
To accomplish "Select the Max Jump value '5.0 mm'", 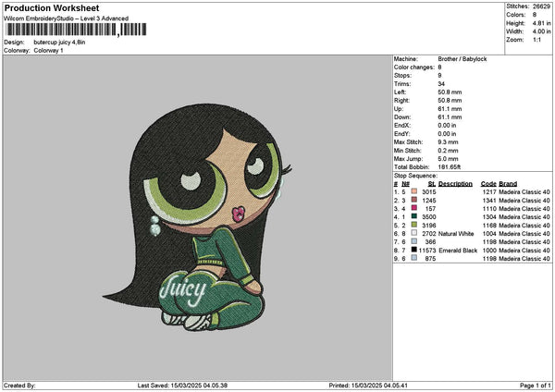I will pyautogui.click(x=448, y=159).
